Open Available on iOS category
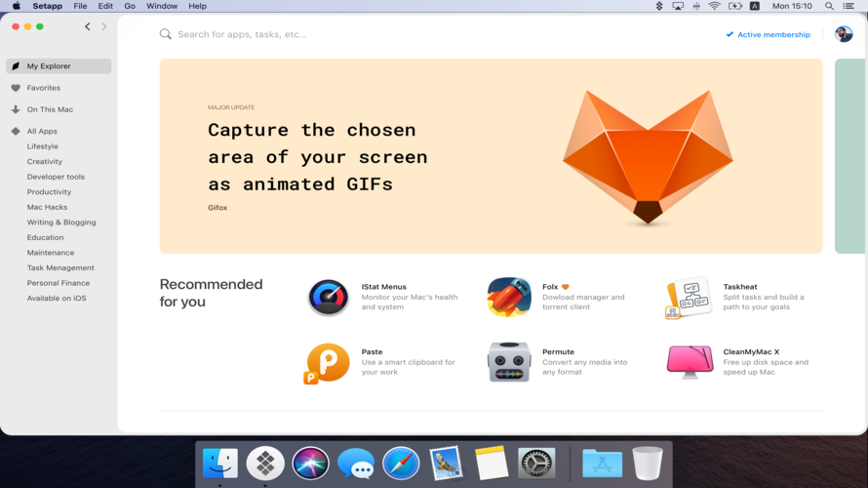868x488 pixels. tap(57, 298)
